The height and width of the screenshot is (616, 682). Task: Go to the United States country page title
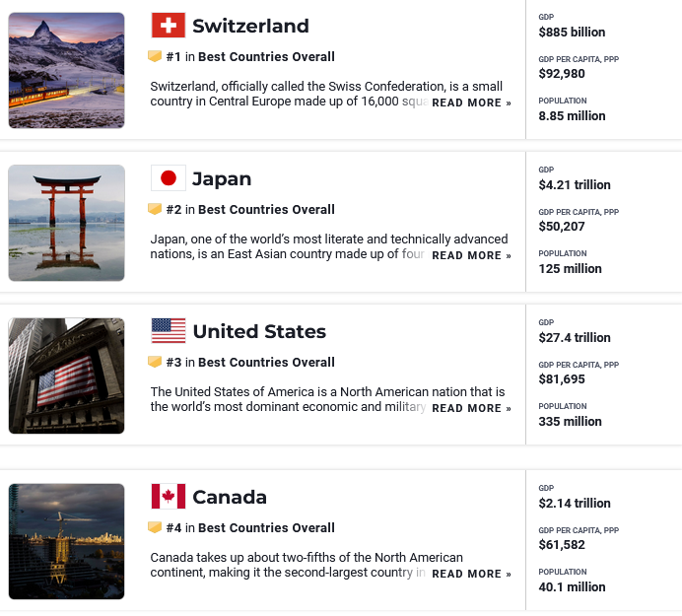[259, 331]
